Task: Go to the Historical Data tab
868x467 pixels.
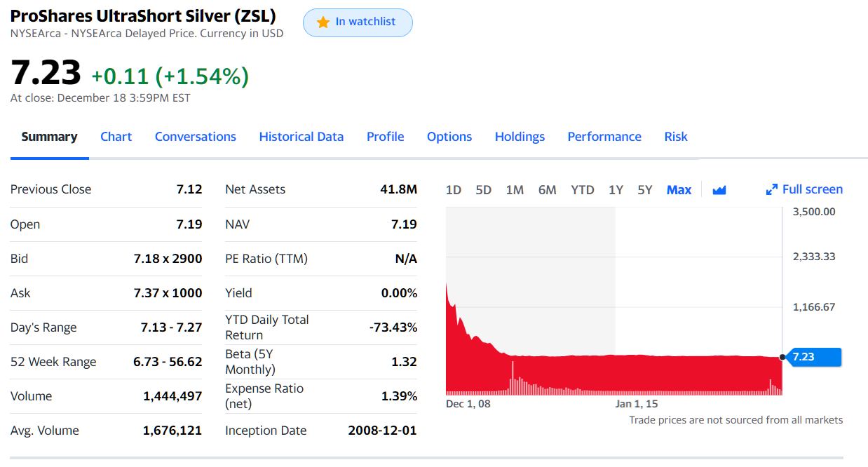Action: click(x=301, y=137)
